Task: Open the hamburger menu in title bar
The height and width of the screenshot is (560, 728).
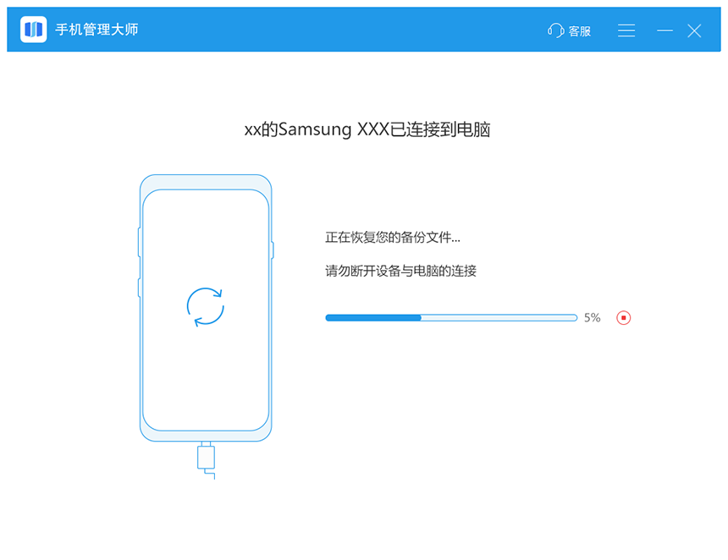Action: point(626,30)
